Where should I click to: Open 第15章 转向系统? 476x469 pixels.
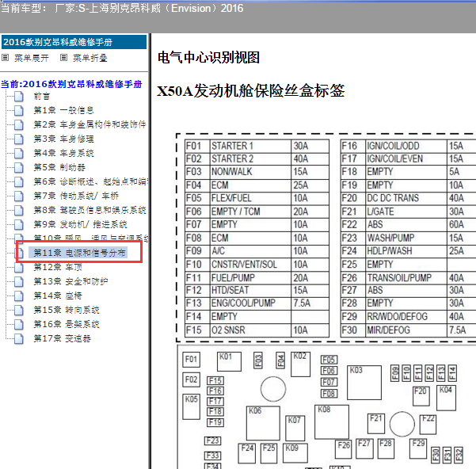(x=67, y=310)
